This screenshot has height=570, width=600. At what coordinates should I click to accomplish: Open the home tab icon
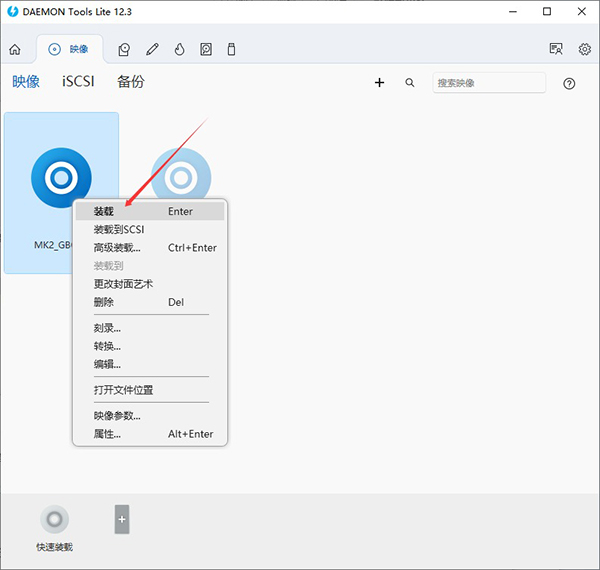click(14, 49)
